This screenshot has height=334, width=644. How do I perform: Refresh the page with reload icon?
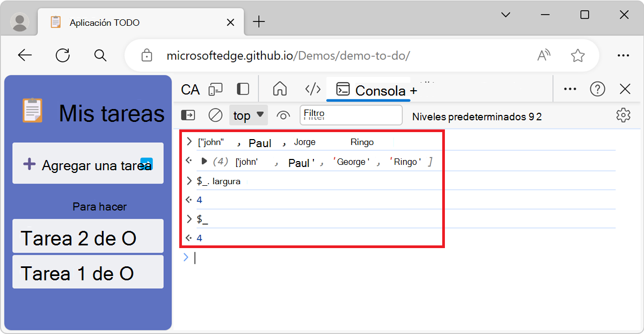pos(63,55)
